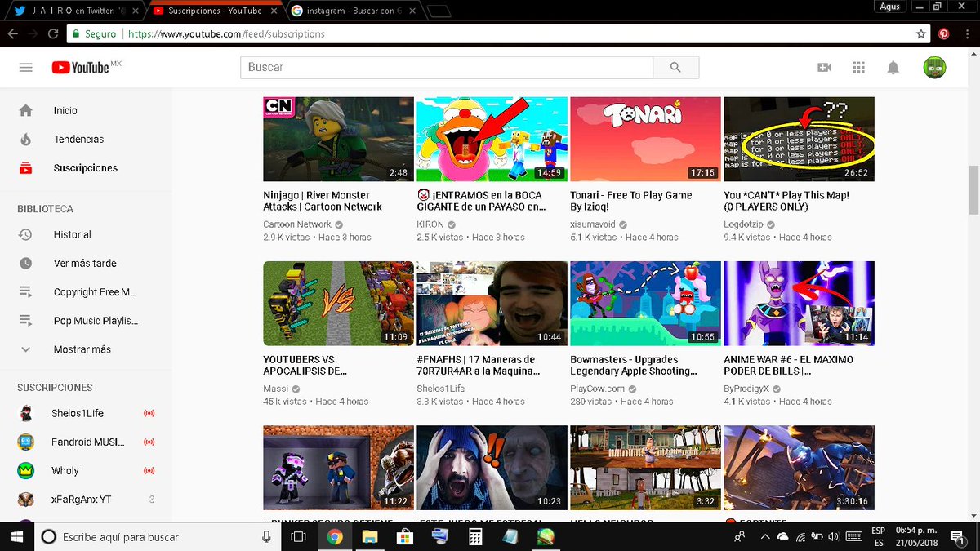Open the volume icon in system tray
980x551 pixels.
(x=834, y=536)
